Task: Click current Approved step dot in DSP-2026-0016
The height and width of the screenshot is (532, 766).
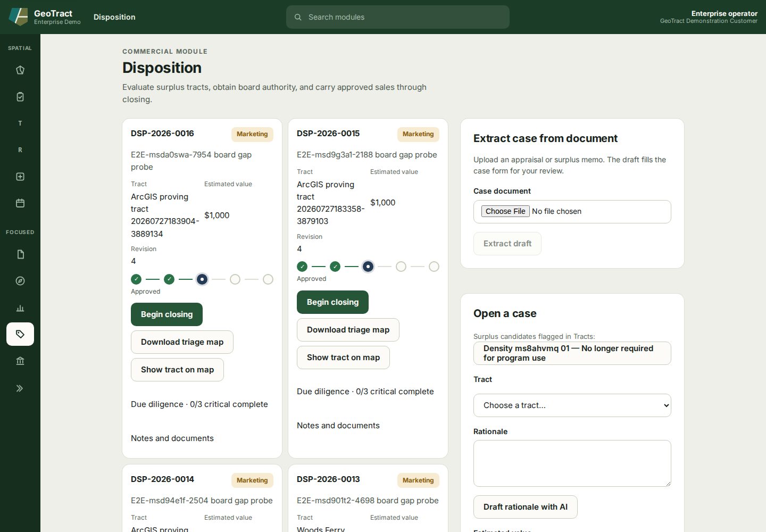Action: click(x=202, y=279)
